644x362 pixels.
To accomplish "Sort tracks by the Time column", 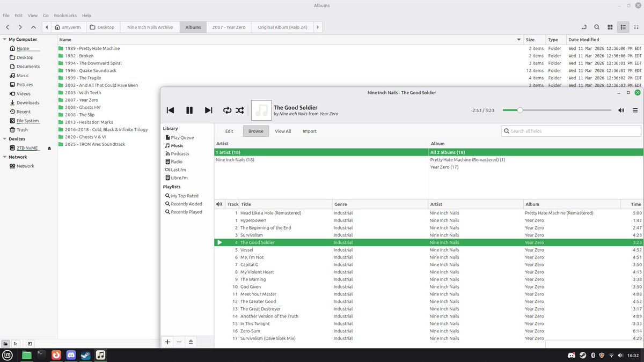I will 631,204.
